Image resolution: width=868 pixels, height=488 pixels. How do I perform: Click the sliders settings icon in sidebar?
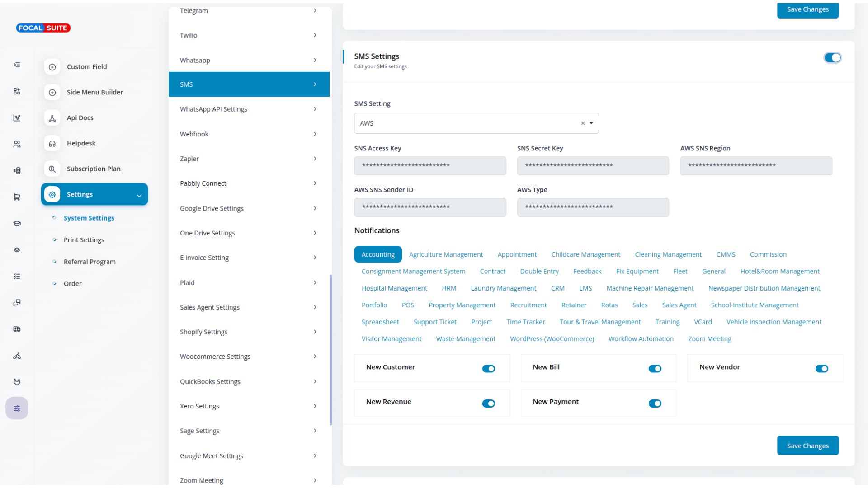17,408
